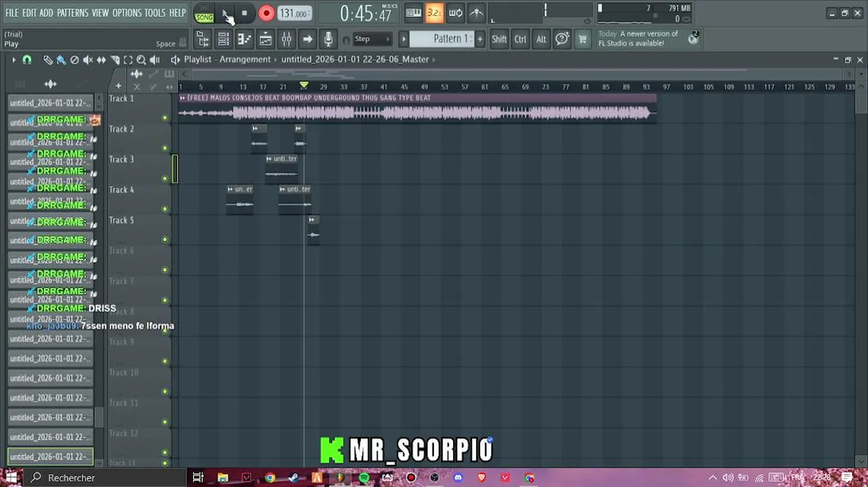Mute Track 5 via green dot

[164, 239]
